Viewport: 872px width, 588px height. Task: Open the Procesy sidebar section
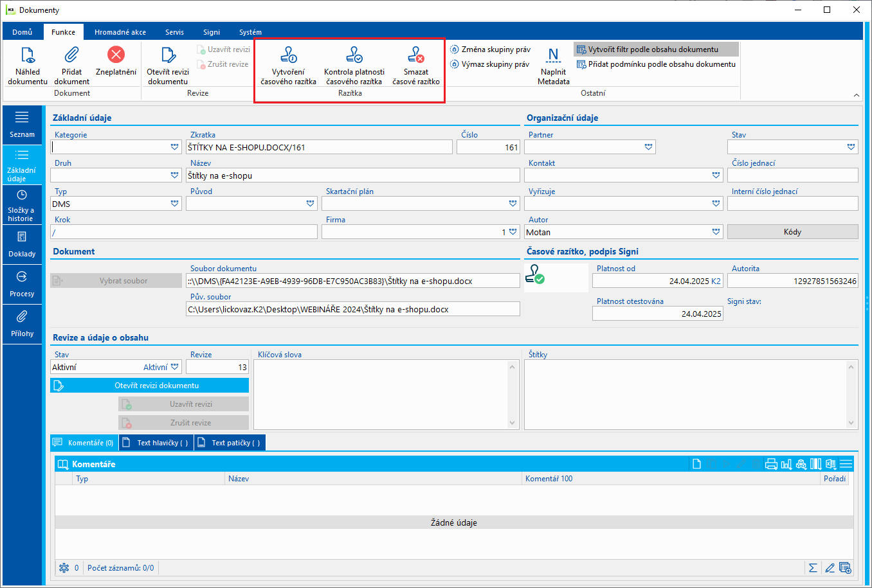[22, 283]
